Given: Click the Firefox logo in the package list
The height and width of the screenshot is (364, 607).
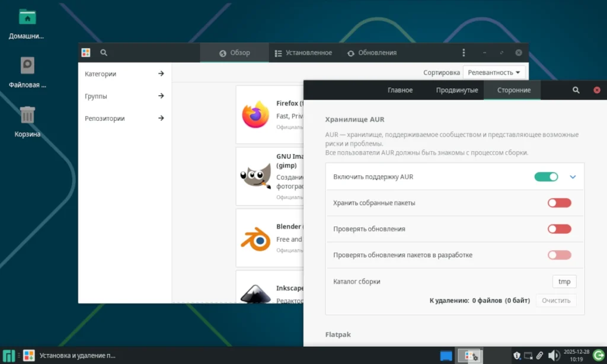Looking at the screenshot, I should tap(255, 114).
